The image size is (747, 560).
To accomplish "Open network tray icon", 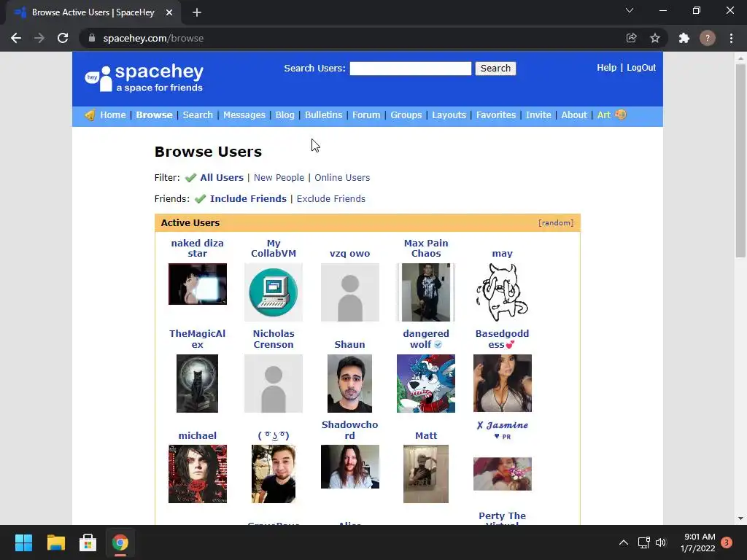I will pyautogui.click(x=643, y=542).
